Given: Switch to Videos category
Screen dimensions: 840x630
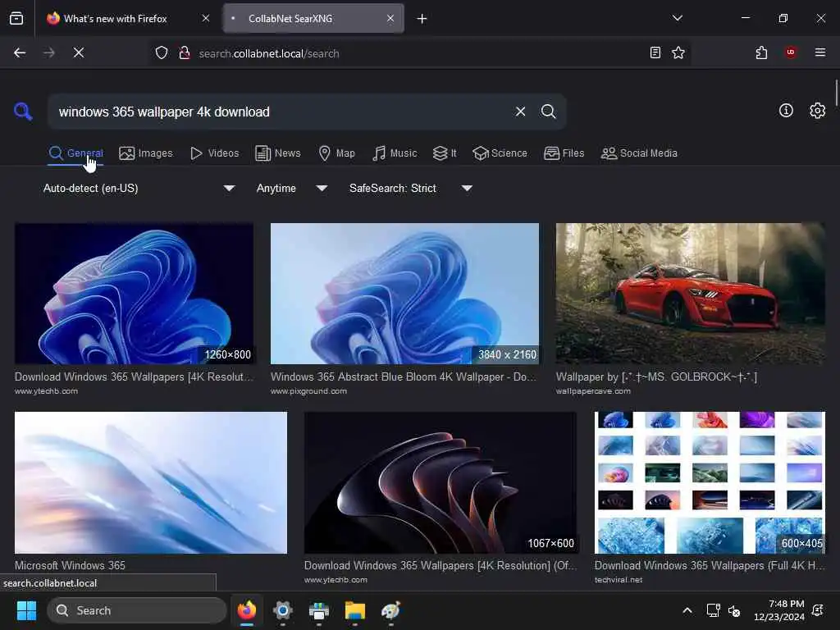Looking at the screenshot, I should tap(215, 153).
